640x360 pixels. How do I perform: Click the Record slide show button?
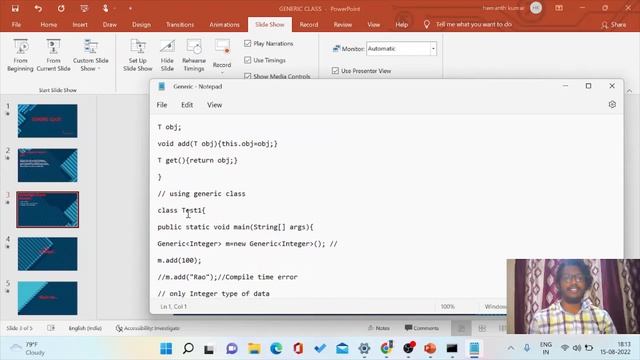click(x=222, y=55)
